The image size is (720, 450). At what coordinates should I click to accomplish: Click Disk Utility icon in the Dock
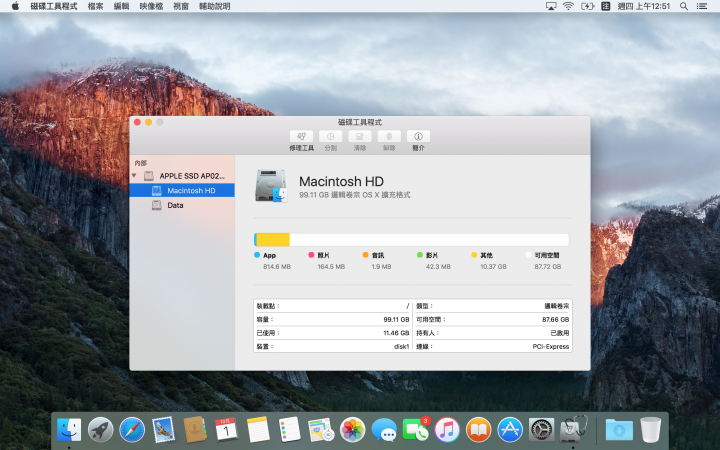tap(573, 429)
